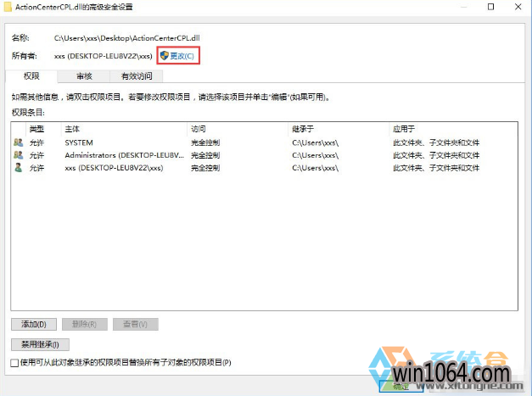Close the advanced security settings window
Screen dimensions: 532x396
518,7
